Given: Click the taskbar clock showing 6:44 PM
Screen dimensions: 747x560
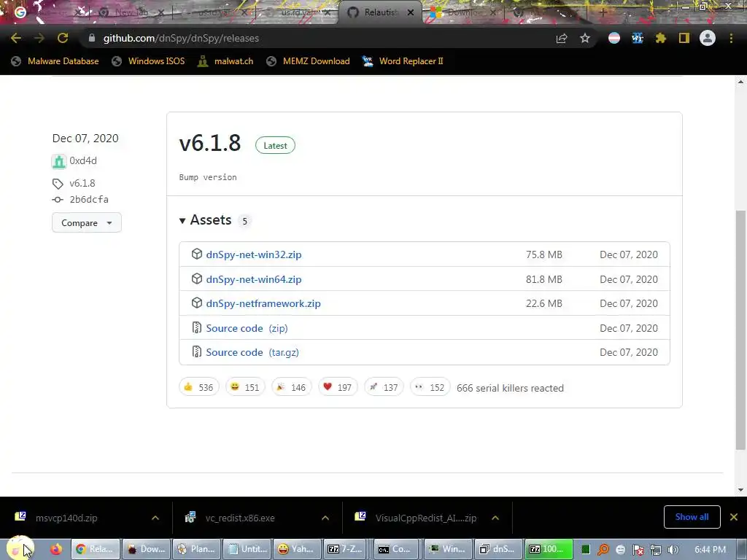Looking at the screenshot, I should [711, 550].
